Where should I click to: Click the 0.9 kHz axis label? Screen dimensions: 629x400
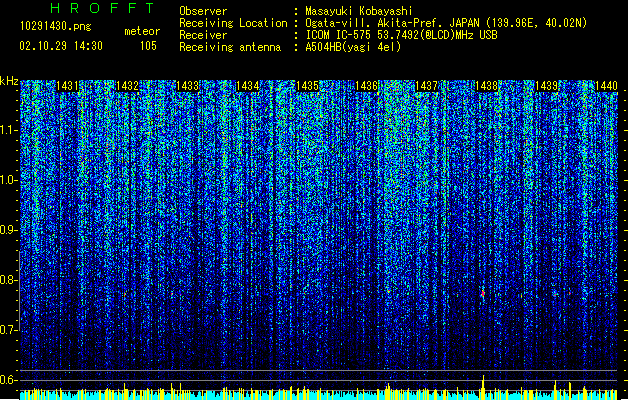pos(9,230)
